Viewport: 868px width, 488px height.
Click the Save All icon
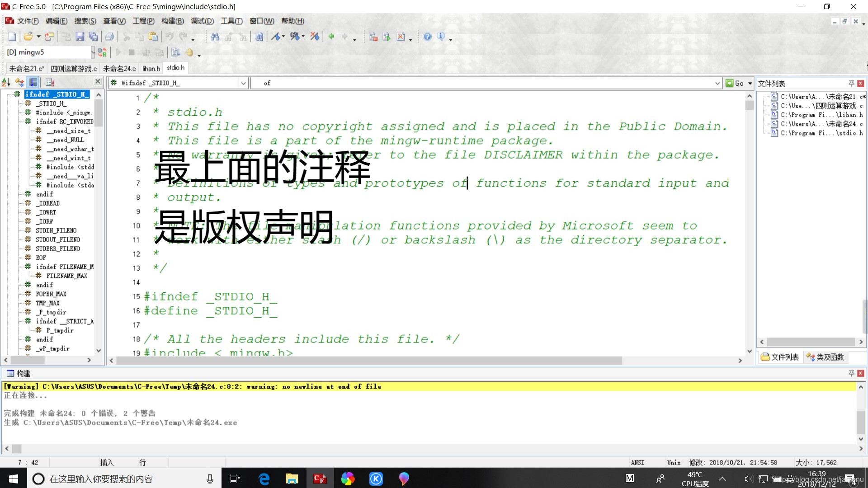pyautogui.click(x=93, y=37)
